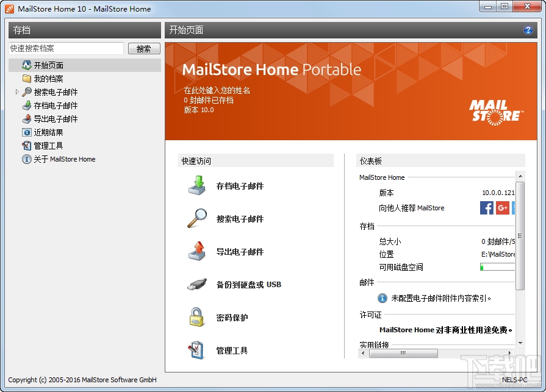The height and width of the screenshot is (392, 546).
Task: Click the red arrow export icon in 快速访问
Action: [197, 251]
